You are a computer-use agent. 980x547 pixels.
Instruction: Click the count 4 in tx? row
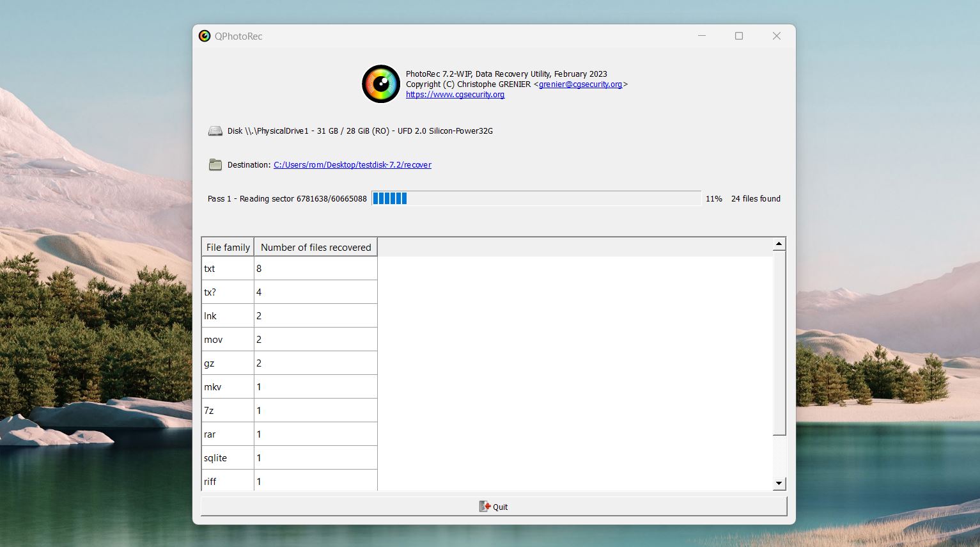tap(316, 292)
